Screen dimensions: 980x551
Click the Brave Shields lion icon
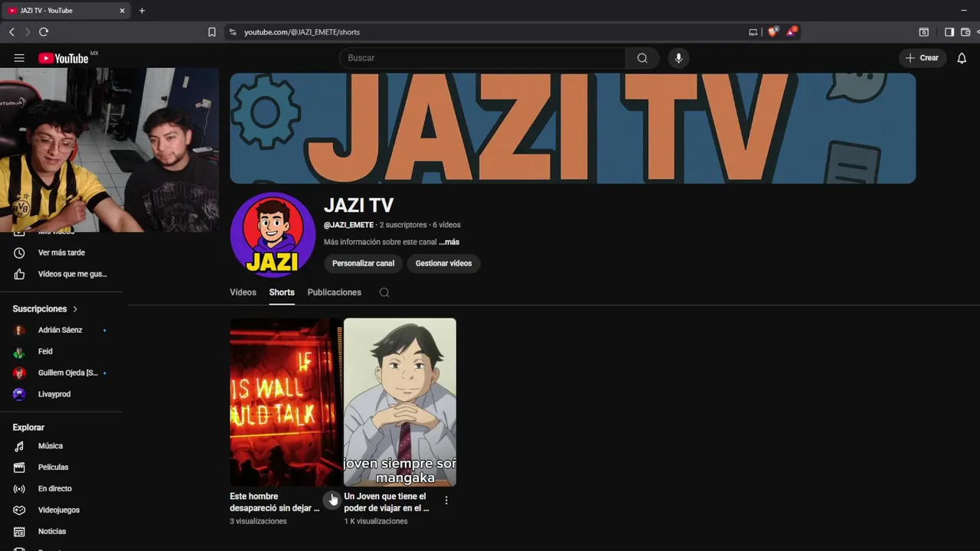(x=773, y=32)
